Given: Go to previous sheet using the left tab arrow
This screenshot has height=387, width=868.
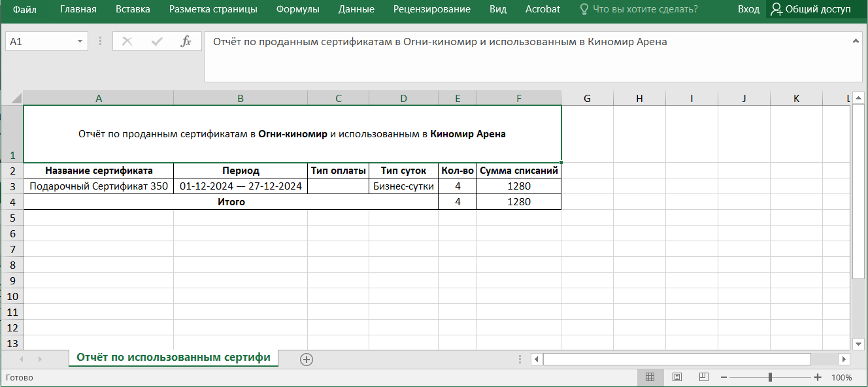Looking at the screenshot, I should coord(22,359).
